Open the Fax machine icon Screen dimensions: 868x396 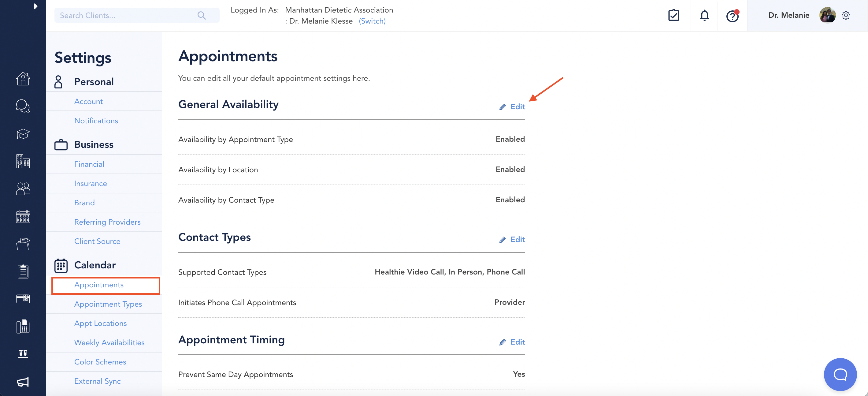point(23,326)
